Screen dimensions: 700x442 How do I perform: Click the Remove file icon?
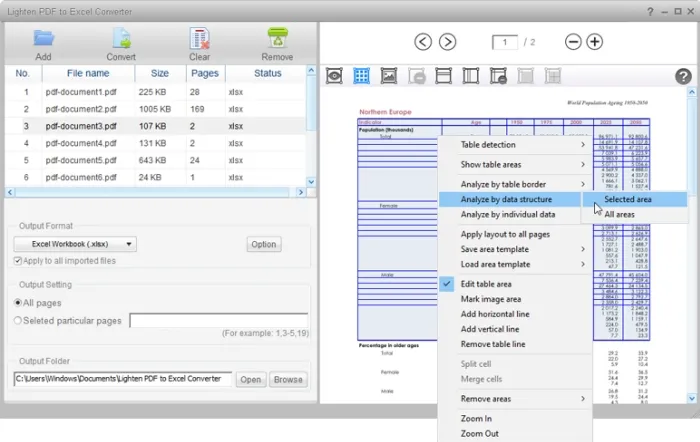pos(277,39)
